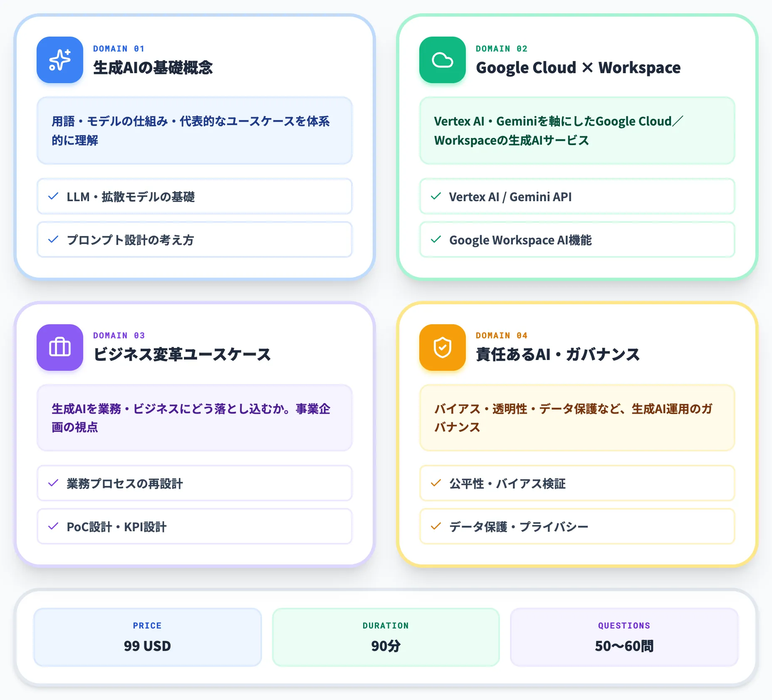
Task: Click checkmark beside PoC設計・KPI設計
Action: click(x=53, y=526)
